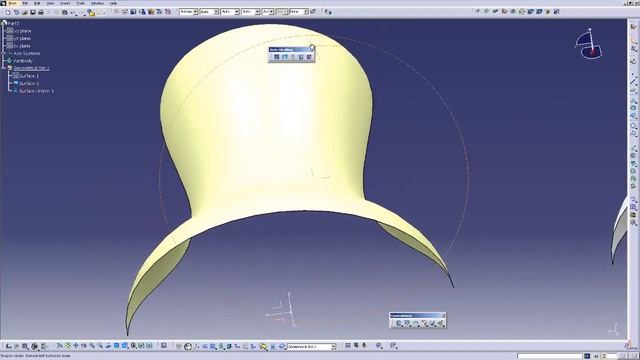Click the command input field in status bar

(x=549, y=356)
